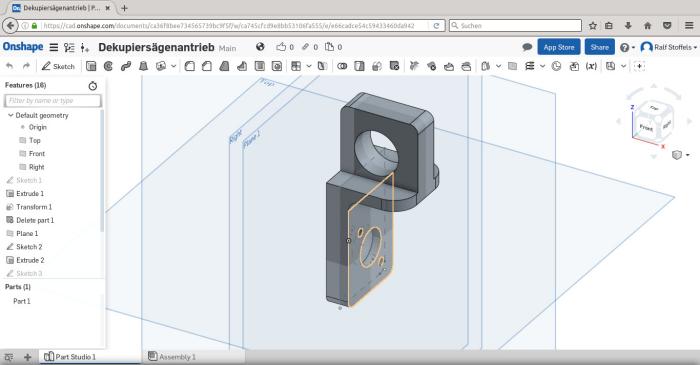Click the plus insert new tab button

(x=27, y=357)
